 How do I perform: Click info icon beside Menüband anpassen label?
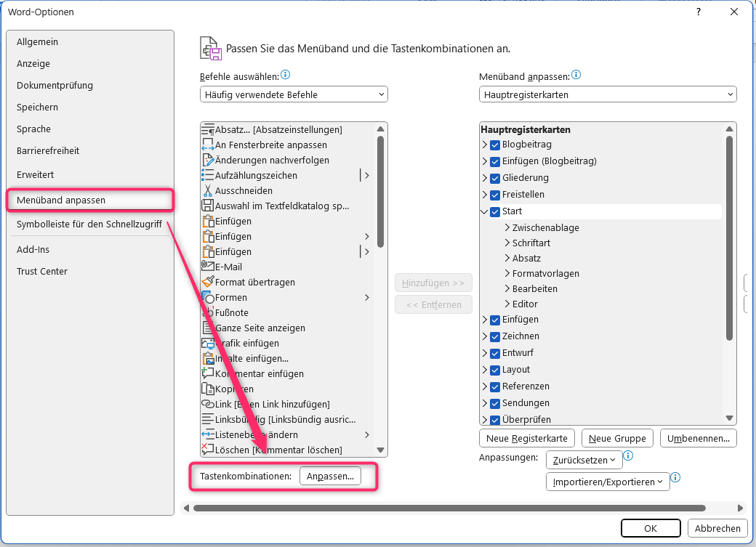tap(576, 75)
